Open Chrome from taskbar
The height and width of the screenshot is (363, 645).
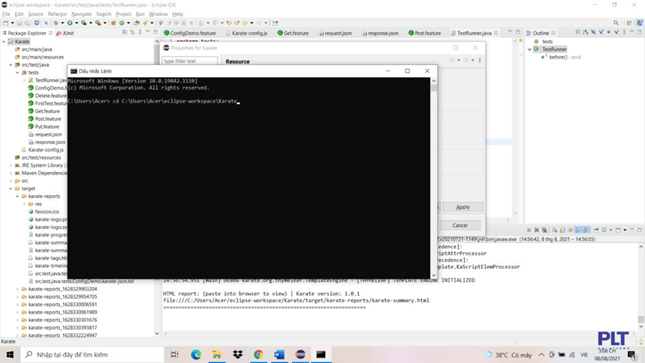point(258,354)
